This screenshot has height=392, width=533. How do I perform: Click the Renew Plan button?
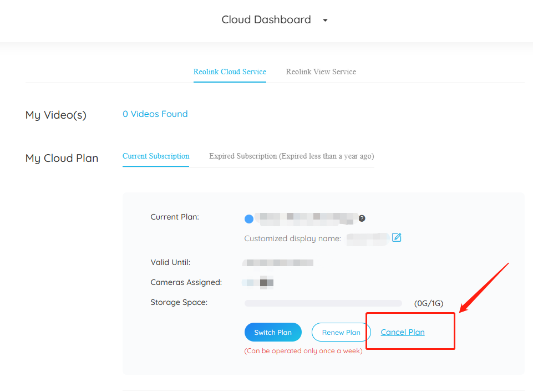coord(341,332)
